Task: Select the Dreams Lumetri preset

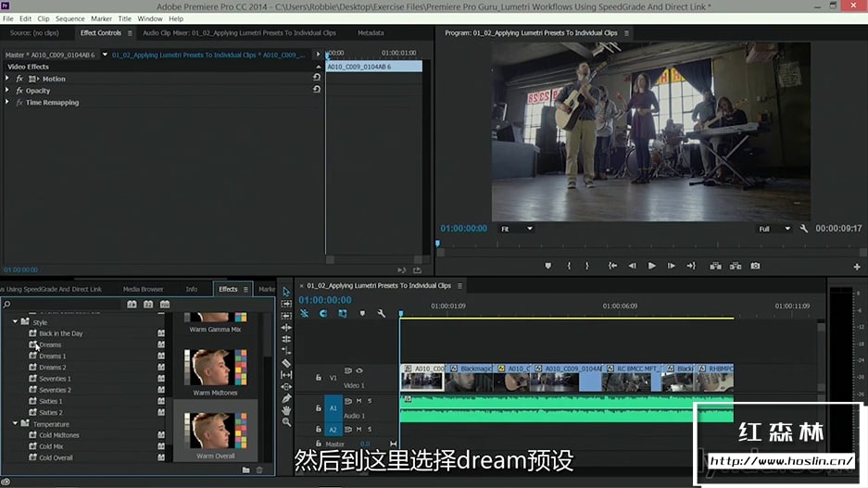Action: coord(50,344)
